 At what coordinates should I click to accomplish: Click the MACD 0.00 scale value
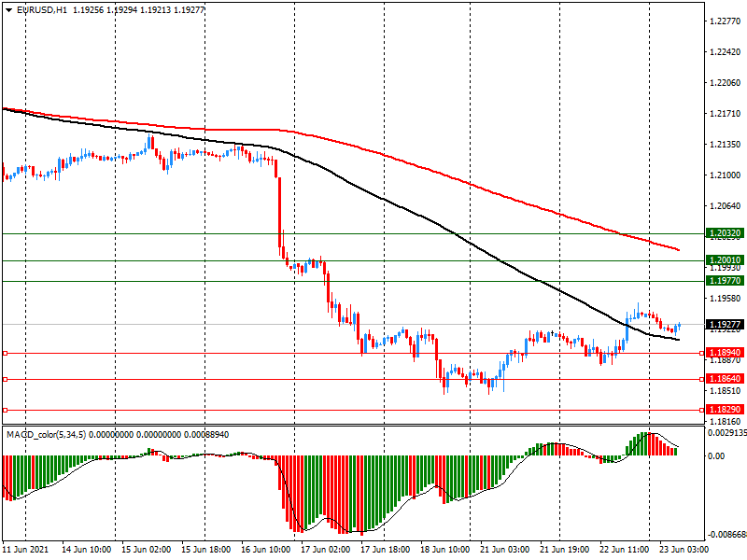[x=716, y=456]
